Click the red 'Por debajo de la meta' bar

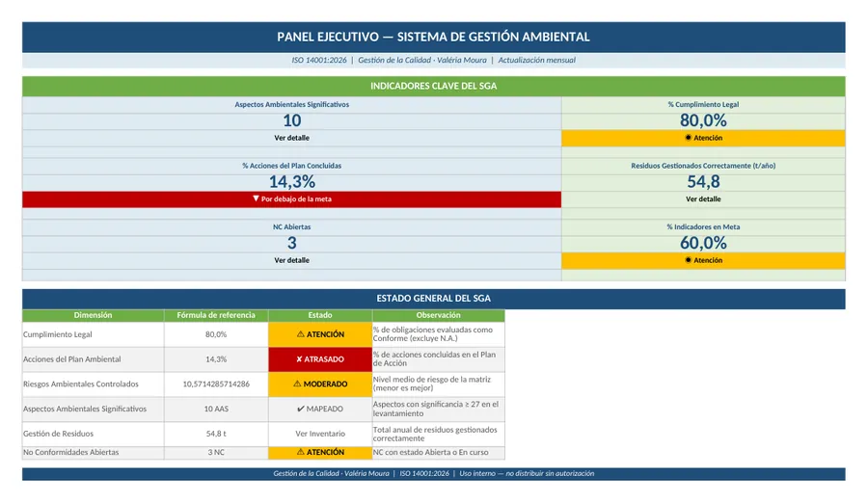291,199
